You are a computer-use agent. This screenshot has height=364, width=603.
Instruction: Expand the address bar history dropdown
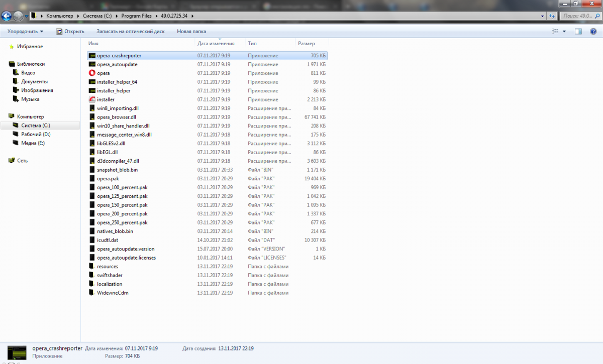pyautogui.click(x=542, y=16)
